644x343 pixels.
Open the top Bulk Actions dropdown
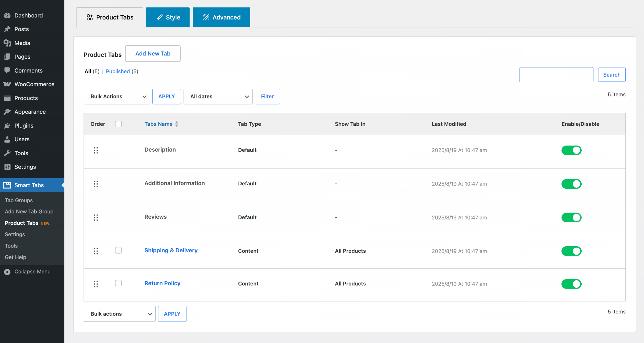click(x=117, y=96)
